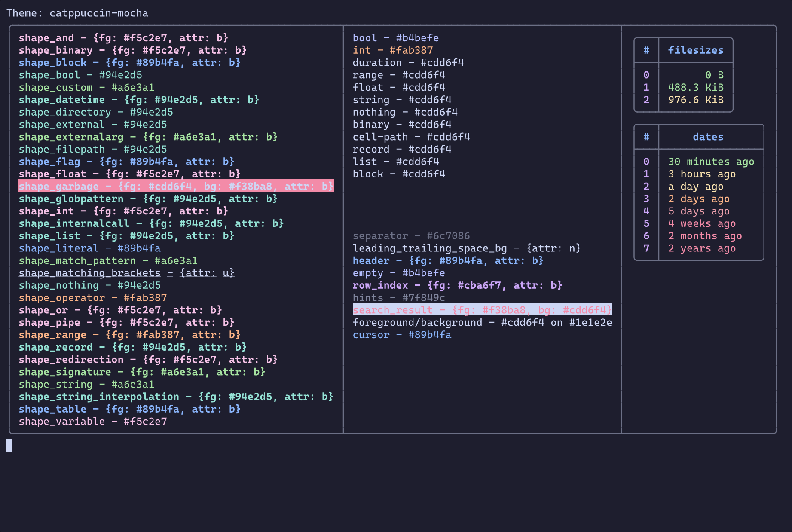Click the cursor - #89b4fa entry
This screenshot has height=532, width=792.
pos(402,335)
